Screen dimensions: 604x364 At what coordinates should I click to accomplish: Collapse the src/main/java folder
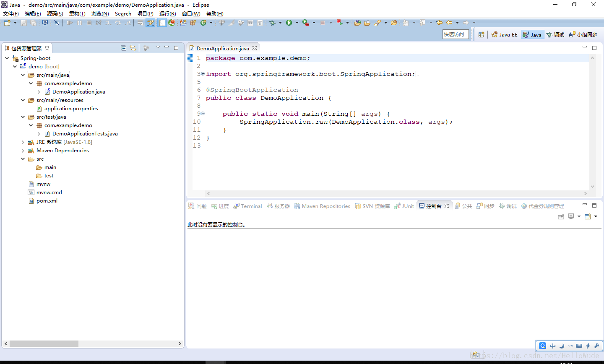point(23,75)
